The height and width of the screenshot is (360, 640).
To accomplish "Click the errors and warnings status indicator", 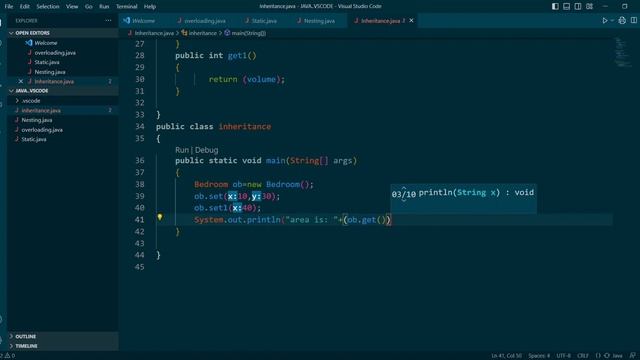I will (8, 356).
